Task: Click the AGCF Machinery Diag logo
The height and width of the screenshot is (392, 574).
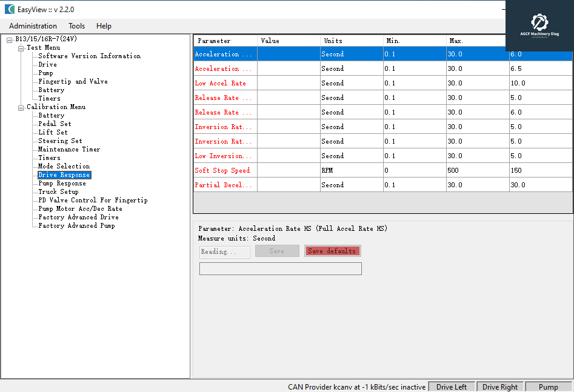Action: [539, 25]
